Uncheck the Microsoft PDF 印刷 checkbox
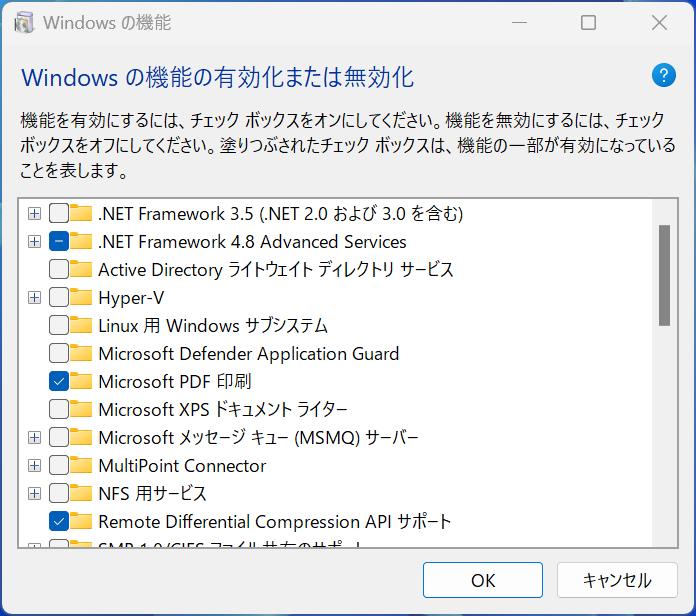The image size is (696, 616). [x=58, y=382]
